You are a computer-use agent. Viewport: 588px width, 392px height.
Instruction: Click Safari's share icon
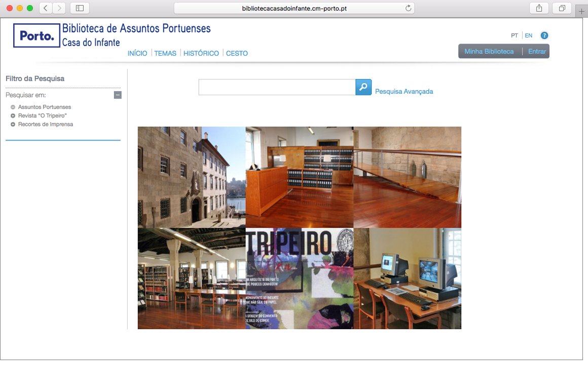tap(539, 8)
